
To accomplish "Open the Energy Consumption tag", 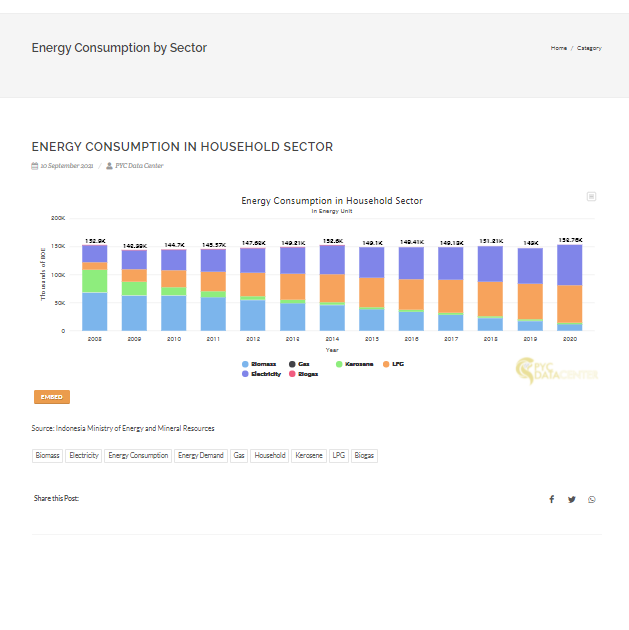I will tap(138, 456).
